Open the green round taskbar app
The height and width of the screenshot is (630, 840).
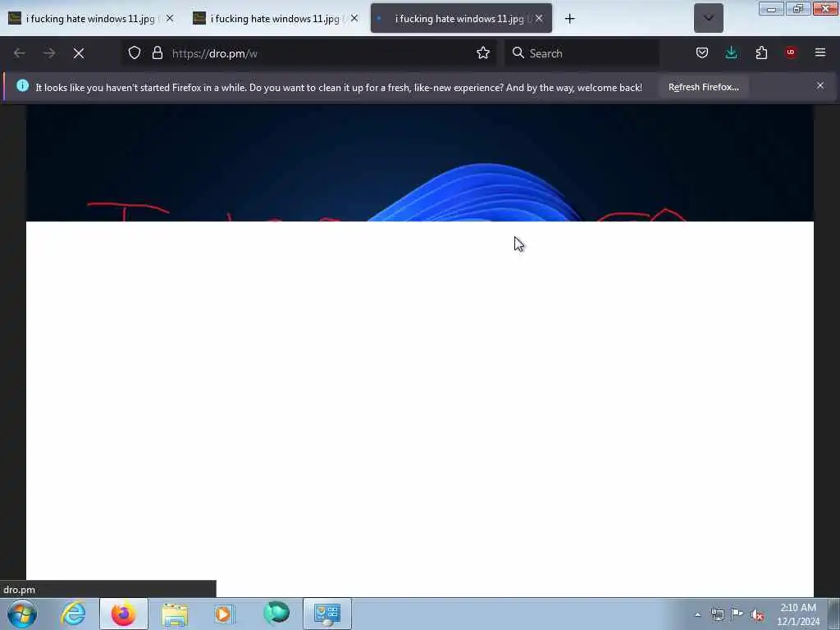click(276, 613)
